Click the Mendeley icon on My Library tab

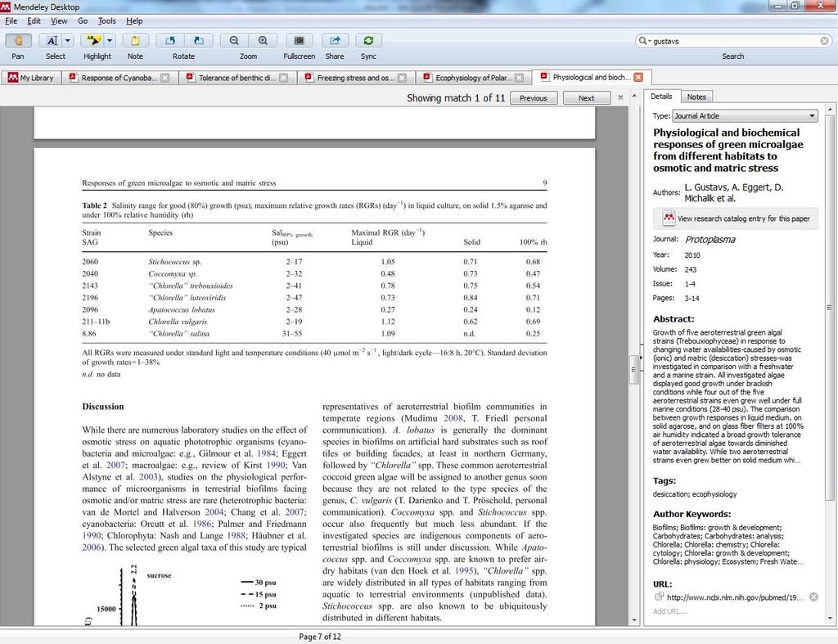(x=13, y=78)
